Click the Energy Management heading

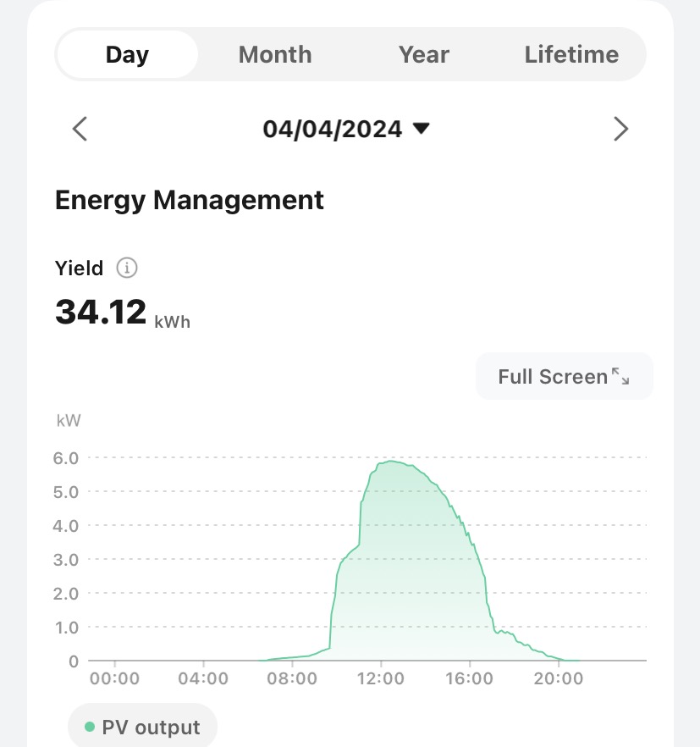click(x=189, y=200)
